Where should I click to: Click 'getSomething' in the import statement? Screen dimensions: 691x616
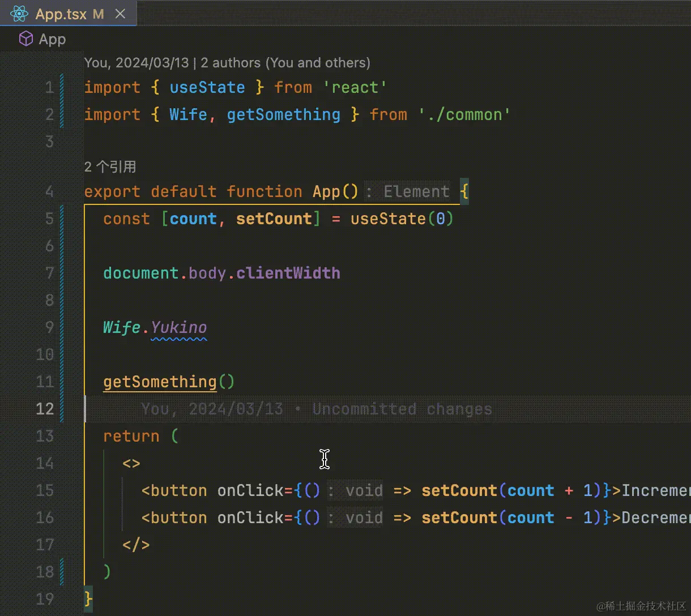283,114
